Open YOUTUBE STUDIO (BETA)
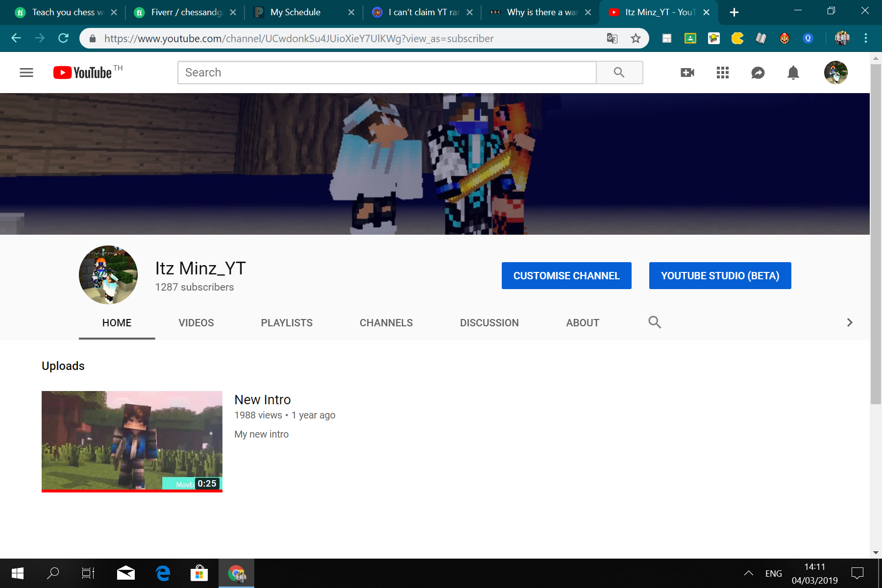This screenshot has height=588, width=882. click(720, 275)
